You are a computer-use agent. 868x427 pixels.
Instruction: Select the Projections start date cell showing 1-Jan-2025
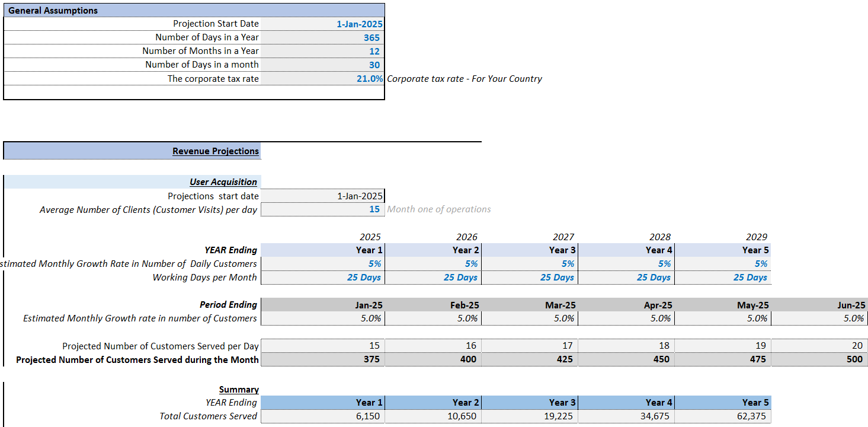pos(323,196)
